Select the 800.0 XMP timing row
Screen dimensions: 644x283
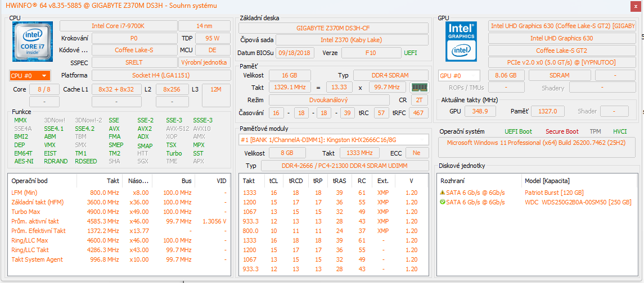tap(334, 231)
